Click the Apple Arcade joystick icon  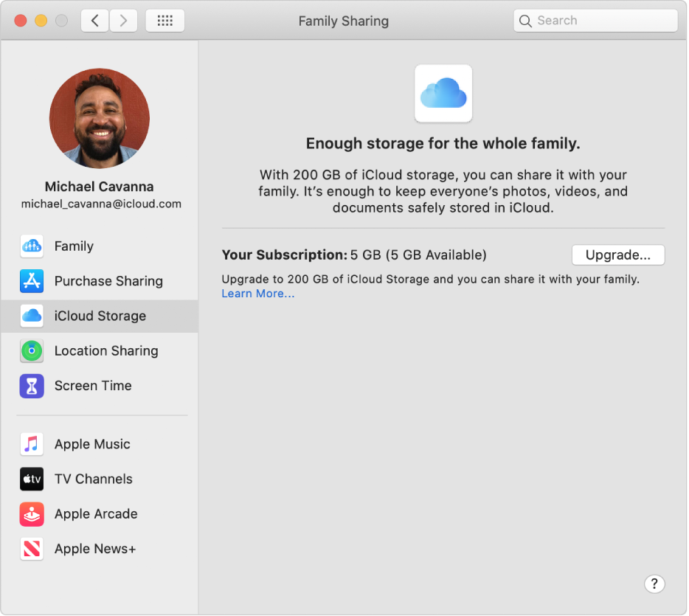(x=32, y=513)
